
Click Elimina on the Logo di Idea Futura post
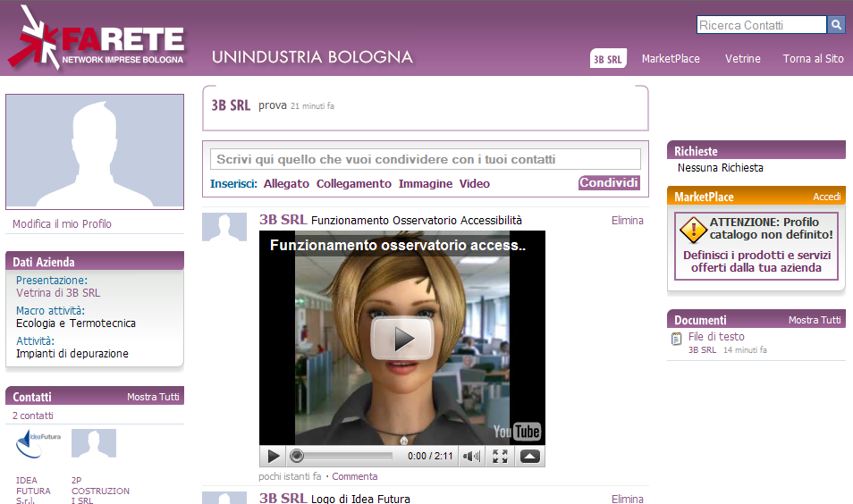tap(628, 499)
